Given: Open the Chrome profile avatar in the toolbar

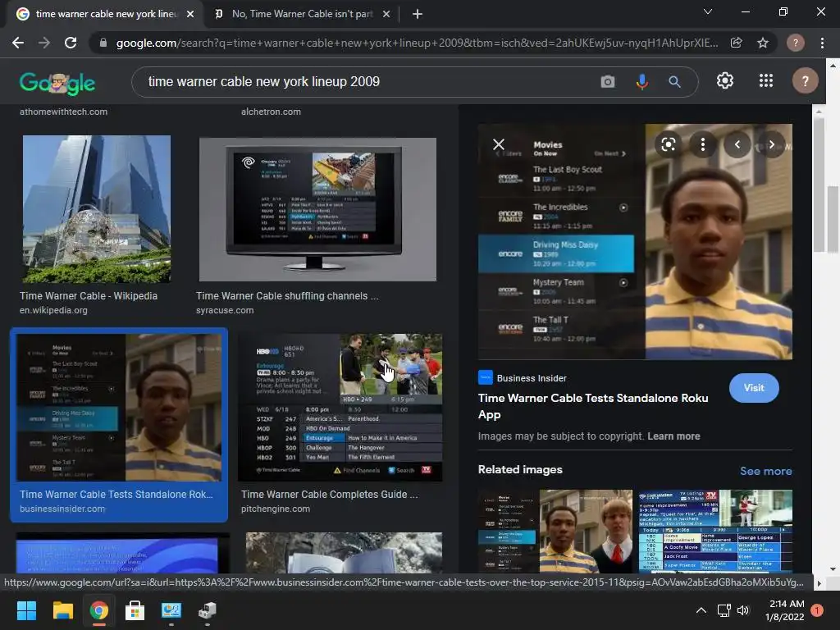Looking at the screenshot, I should click(795, 43).
